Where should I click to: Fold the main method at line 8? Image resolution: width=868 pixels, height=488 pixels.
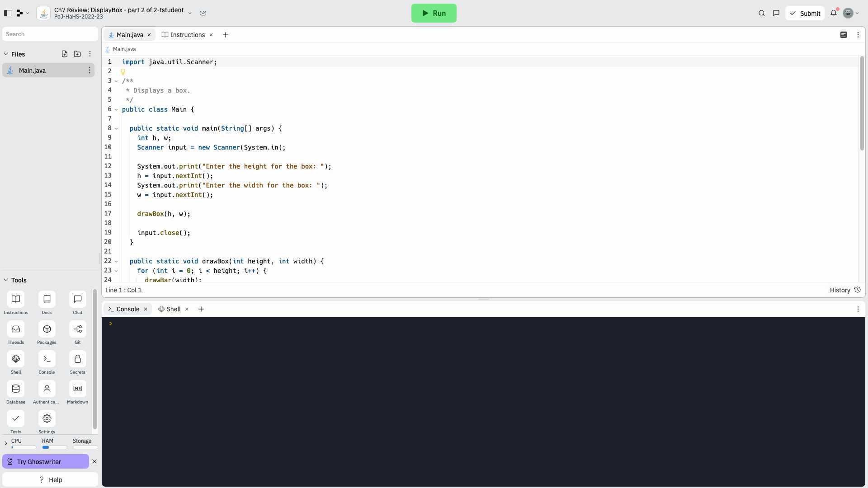coord(116,129)
